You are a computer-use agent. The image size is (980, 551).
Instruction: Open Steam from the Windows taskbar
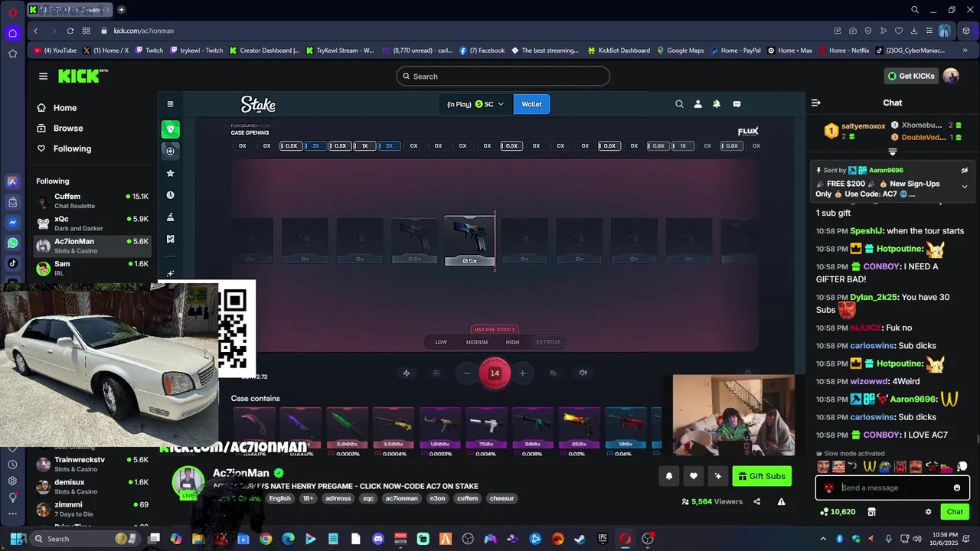[580, 539]
